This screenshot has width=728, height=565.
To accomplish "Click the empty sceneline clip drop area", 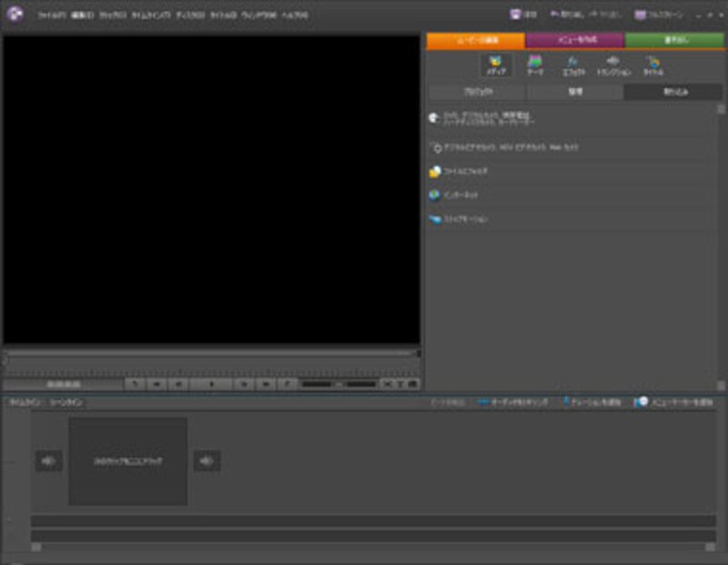I will (127, 461).
